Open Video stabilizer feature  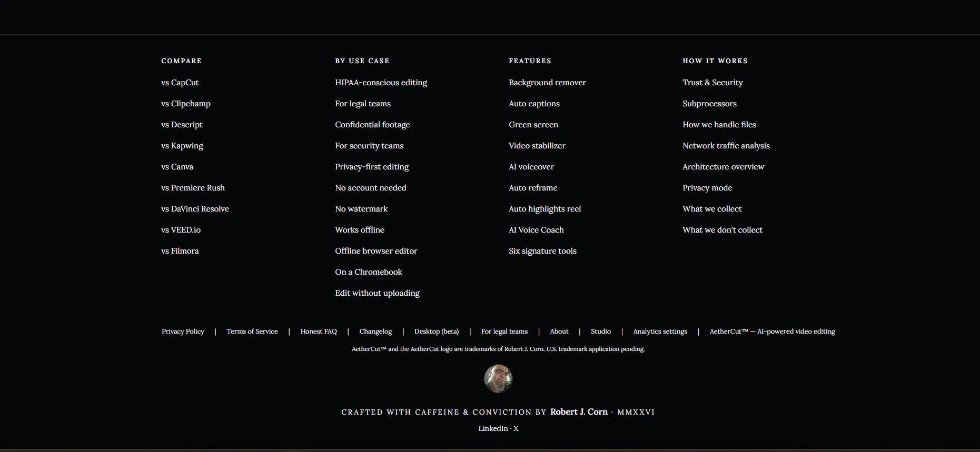(537, 146)
